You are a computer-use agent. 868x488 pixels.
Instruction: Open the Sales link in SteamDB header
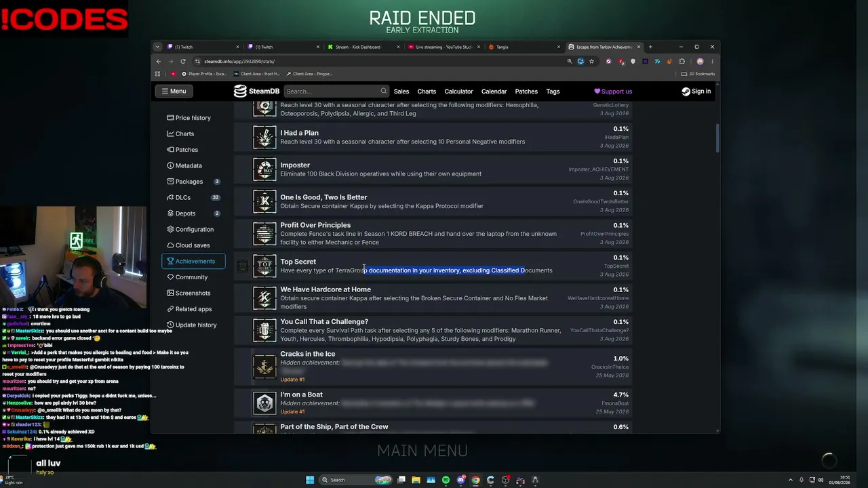pos(401,91)
